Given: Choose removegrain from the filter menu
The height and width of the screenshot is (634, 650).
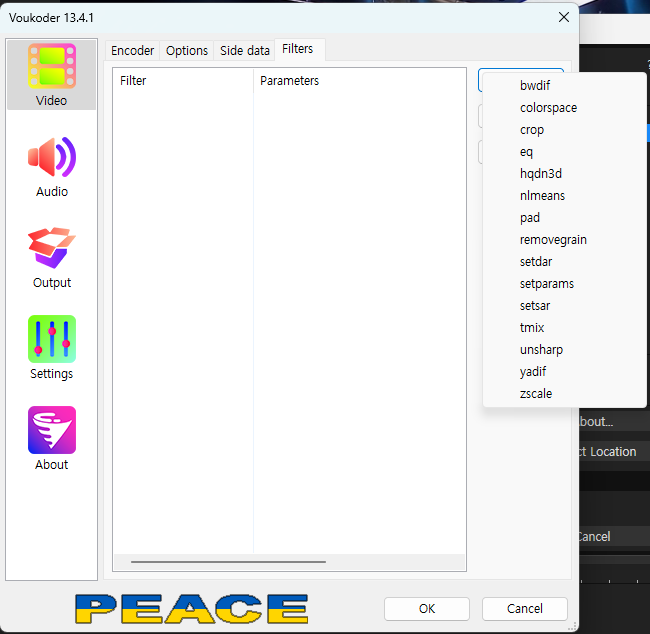Looking at the screenshot, I should (564, 239).
